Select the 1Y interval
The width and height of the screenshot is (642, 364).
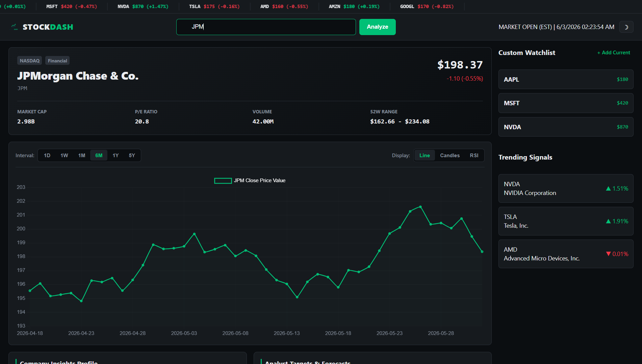click(115, 156)
